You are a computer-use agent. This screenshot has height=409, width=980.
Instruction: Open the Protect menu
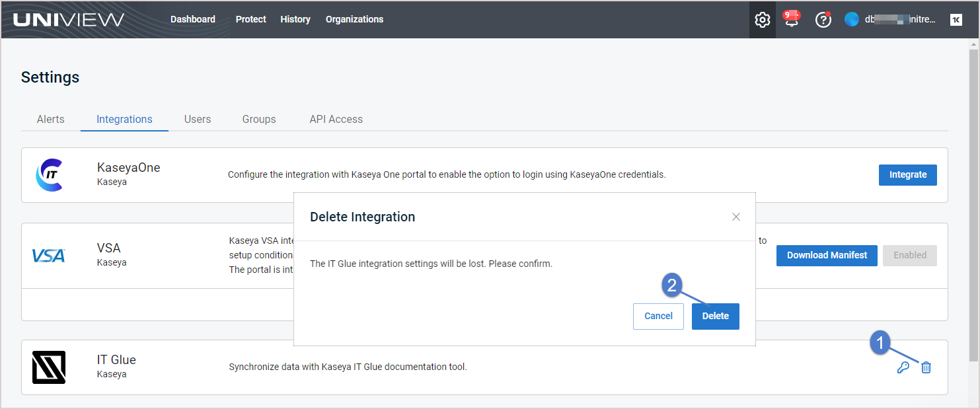[x=251, y=19]
